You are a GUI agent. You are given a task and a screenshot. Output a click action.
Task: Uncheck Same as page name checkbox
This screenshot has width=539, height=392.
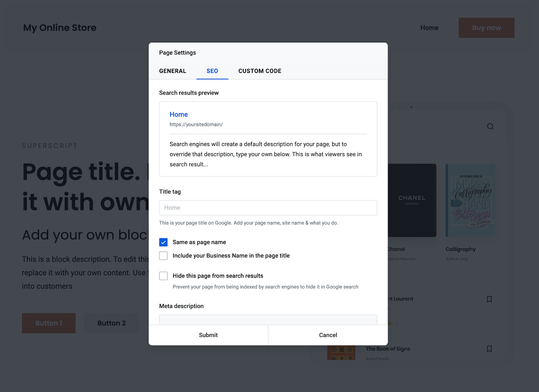[163, 242]
